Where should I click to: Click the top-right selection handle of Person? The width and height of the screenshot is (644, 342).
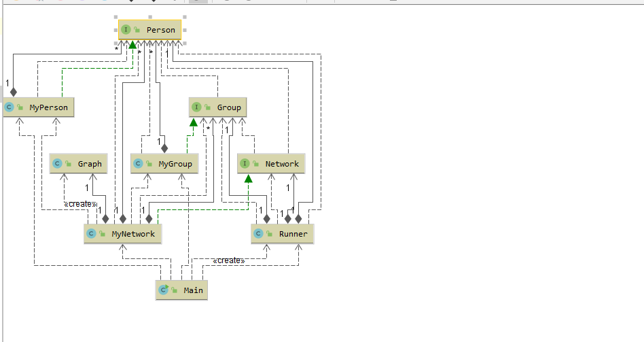click(x=185, y=17)
